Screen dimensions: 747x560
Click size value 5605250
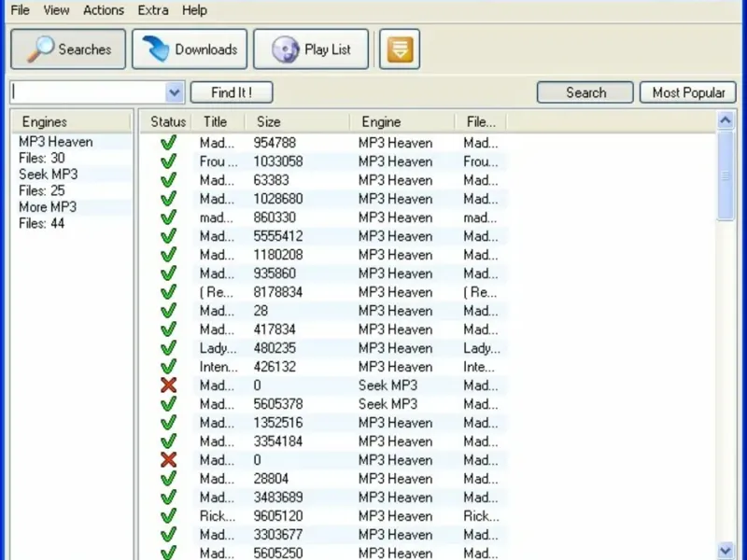[277, 553]
